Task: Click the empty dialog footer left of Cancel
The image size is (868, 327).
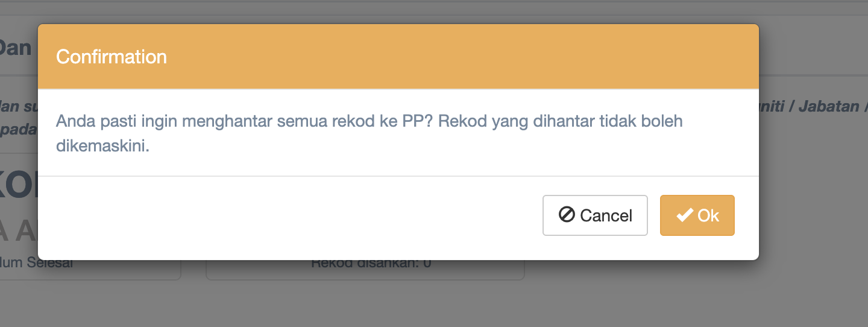Action: coord(289,215)
